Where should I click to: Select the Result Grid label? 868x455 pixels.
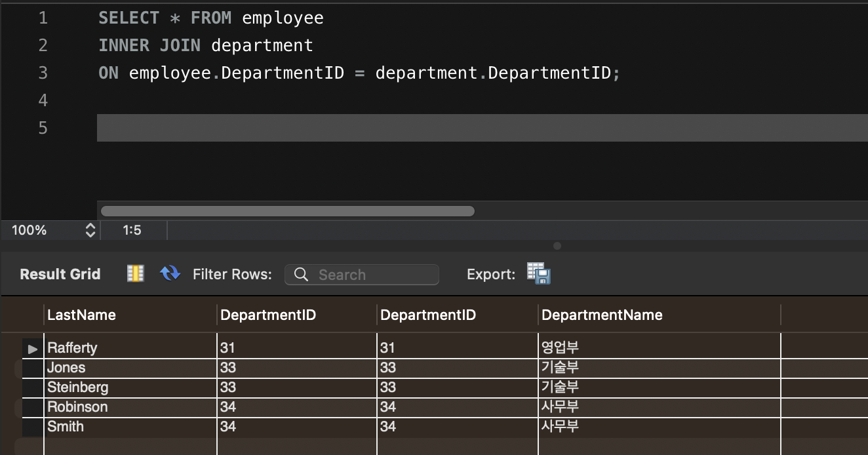(60, 274)
